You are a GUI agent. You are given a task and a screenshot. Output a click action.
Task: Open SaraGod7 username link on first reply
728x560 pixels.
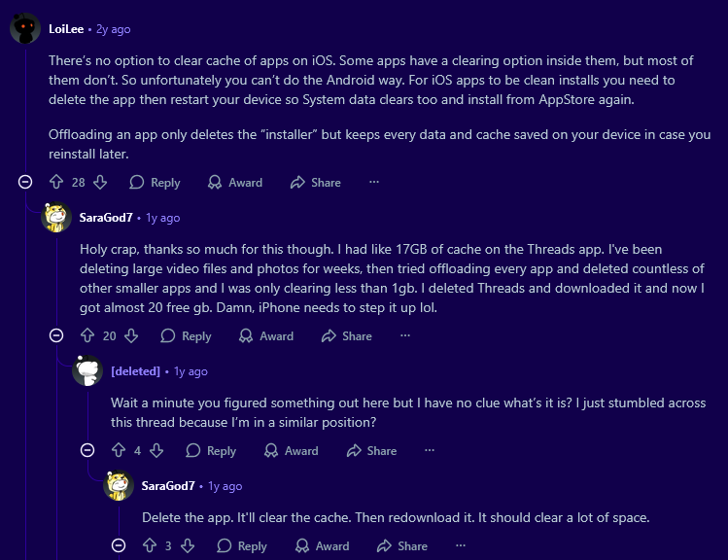pos(105,218)
